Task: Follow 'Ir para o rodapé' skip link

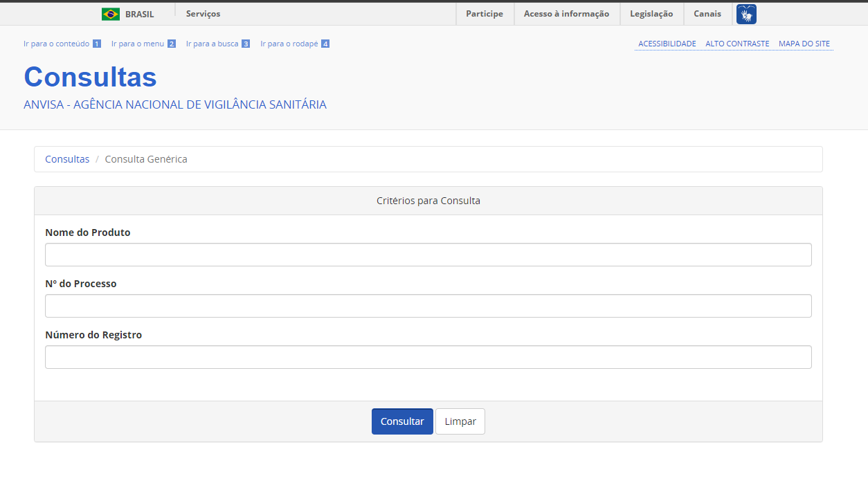Action: 295,44
